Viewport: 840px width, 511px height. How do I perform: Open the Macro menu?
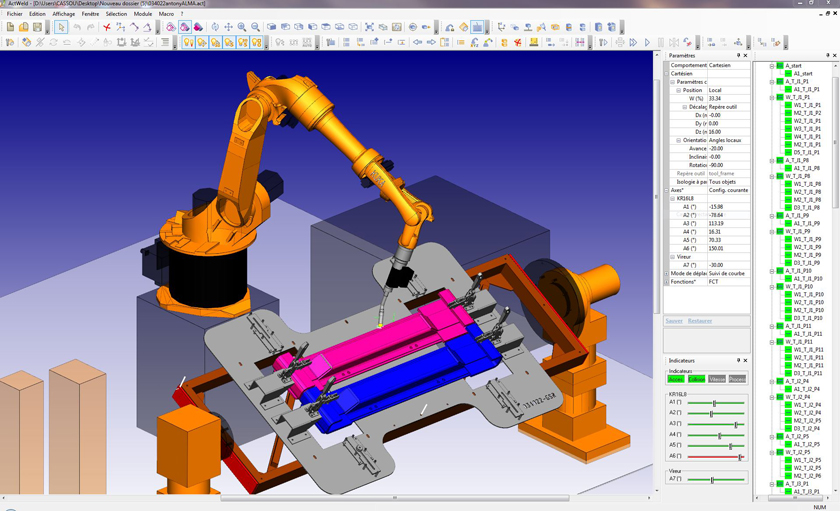click(x=167, y=14)
